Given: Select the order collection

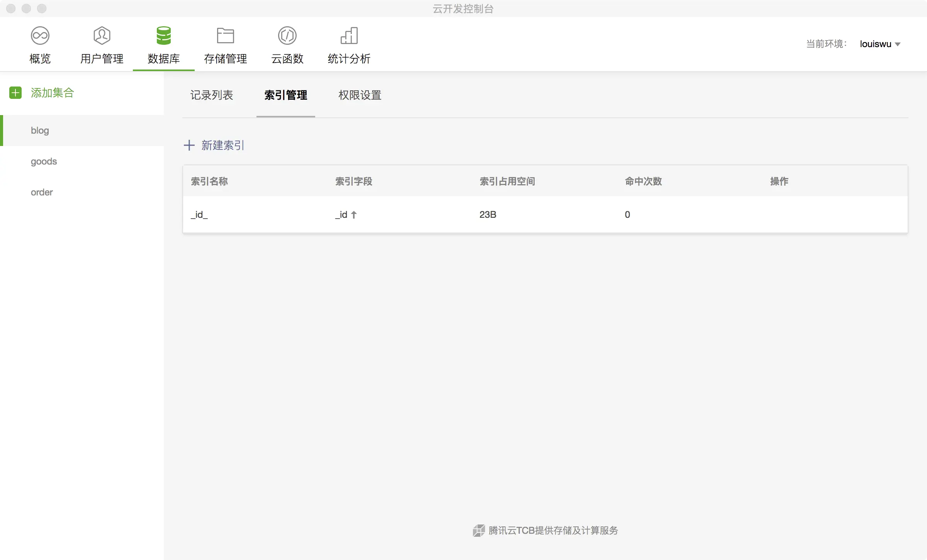Looking at the screenshot, I should [42, 192].
